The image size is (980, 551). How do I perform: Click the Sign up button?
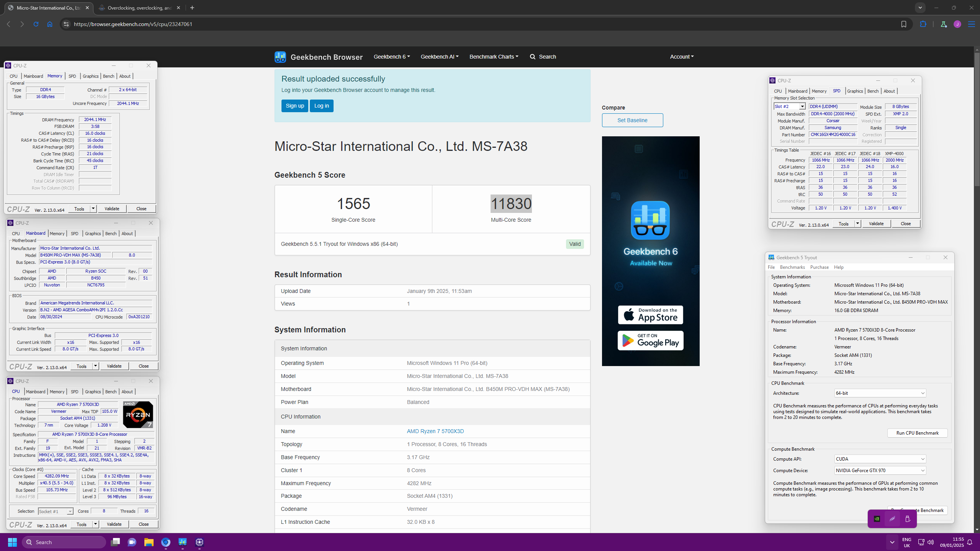(294, 106)
